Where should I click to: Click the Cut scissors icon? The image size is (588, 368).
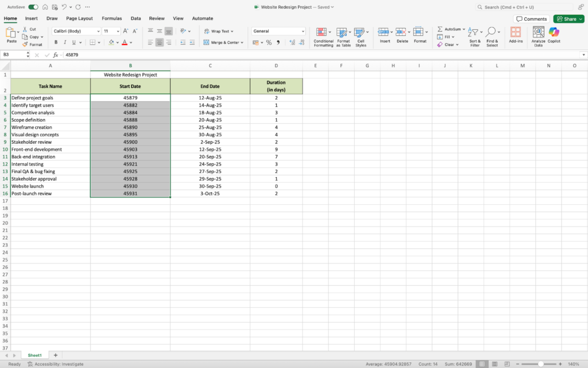click(x=25, y=29)
